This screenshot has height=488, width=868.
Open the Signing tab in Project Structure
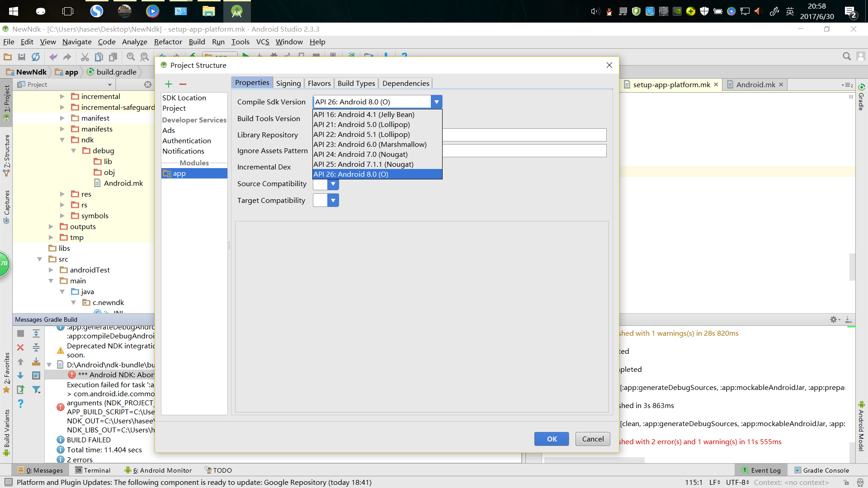click(288, 83)
